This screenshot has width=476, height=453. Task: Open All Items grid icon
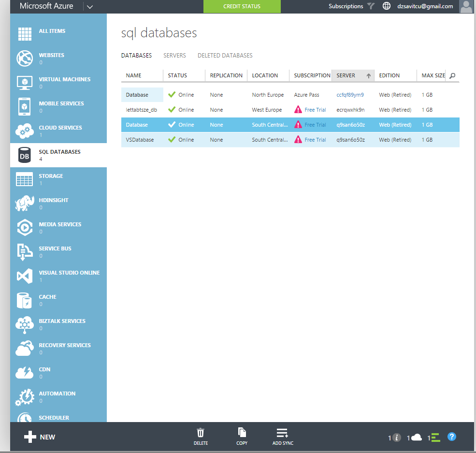tap(25, 34)
